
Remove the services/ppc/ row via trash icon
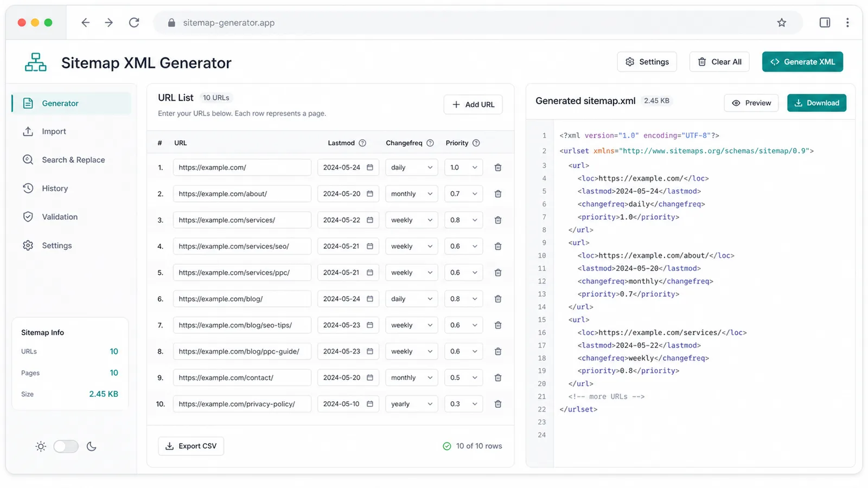pos(497,273)
